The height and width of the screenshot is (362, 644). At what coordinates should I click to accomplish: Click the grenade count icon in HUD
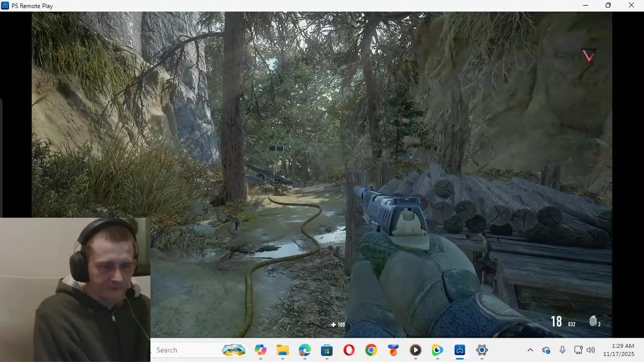[593, 321]
